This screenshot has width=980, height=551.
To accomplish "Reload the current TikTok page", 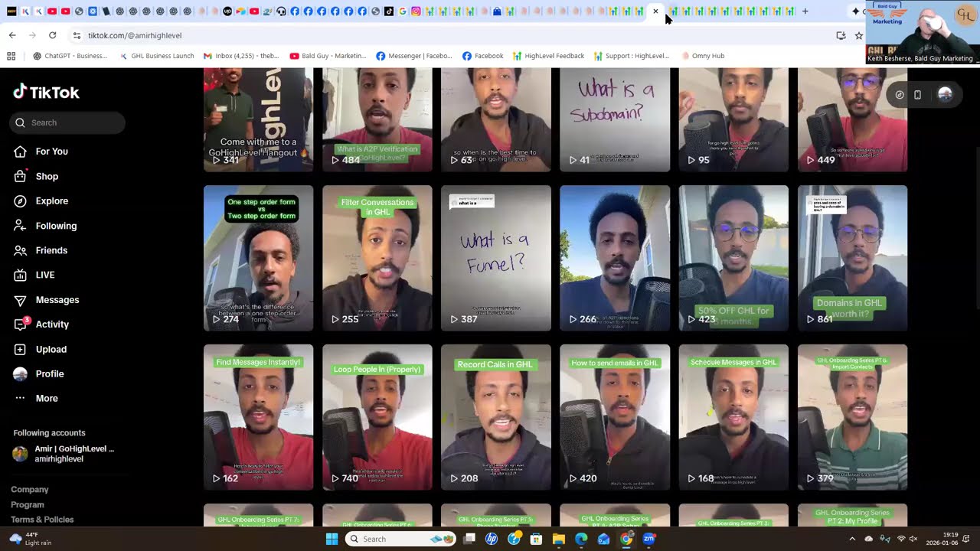I will 52,35.
